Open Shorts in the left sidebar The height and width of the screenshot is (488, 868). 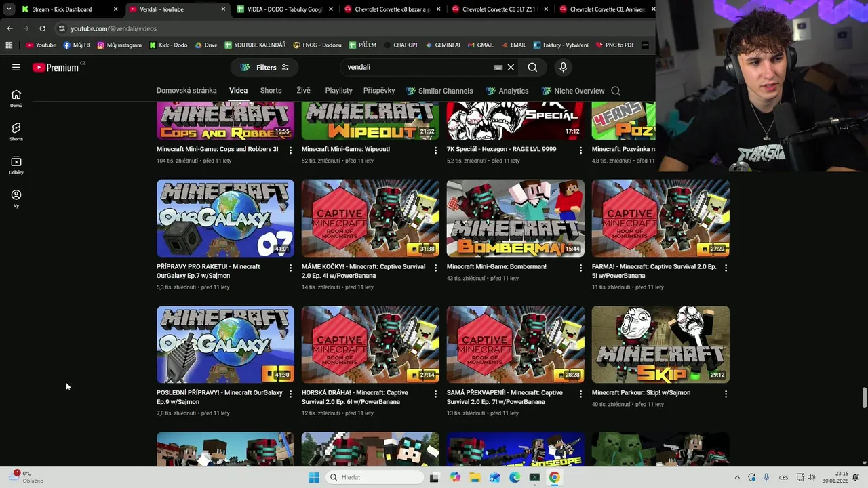(16, 131)
